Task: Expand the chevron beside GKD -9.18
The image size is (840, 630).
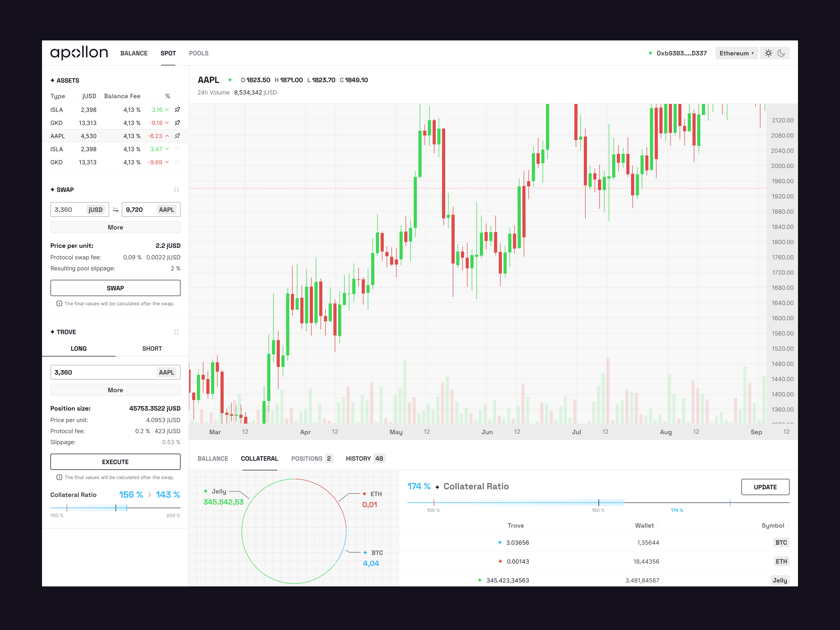Action: pyautogui.click(x=167, y=122)
